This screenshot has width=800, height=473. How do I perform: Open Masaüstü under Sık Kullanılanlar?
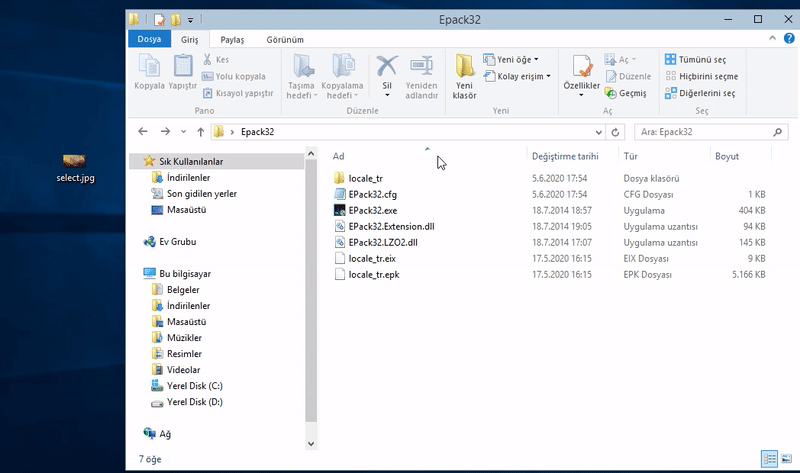pyautogui.click(x=186, y=210)
